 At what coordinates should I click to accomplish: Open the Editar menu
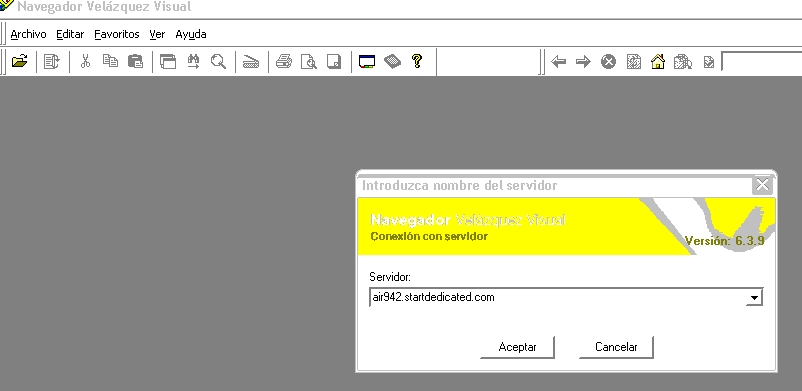tap(70, 34)
